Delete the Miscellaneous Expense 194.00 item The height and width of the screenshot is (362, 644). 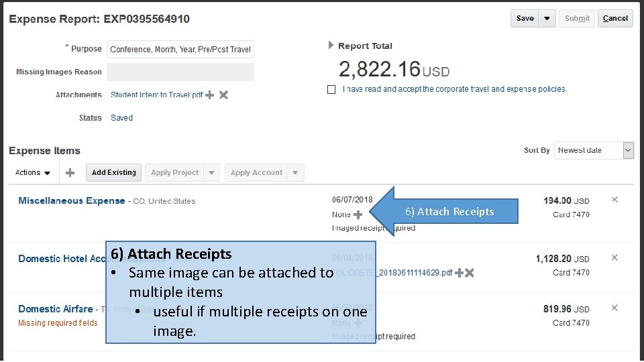(614, 200)
